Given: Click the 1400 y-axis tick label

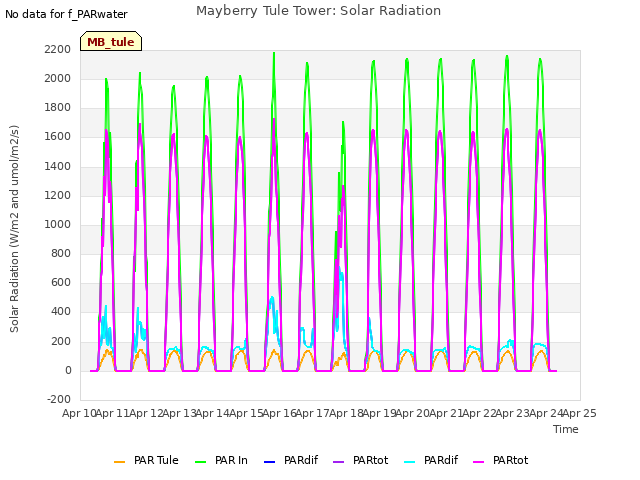Looking at the screenshot, I should tap(58, 167).
